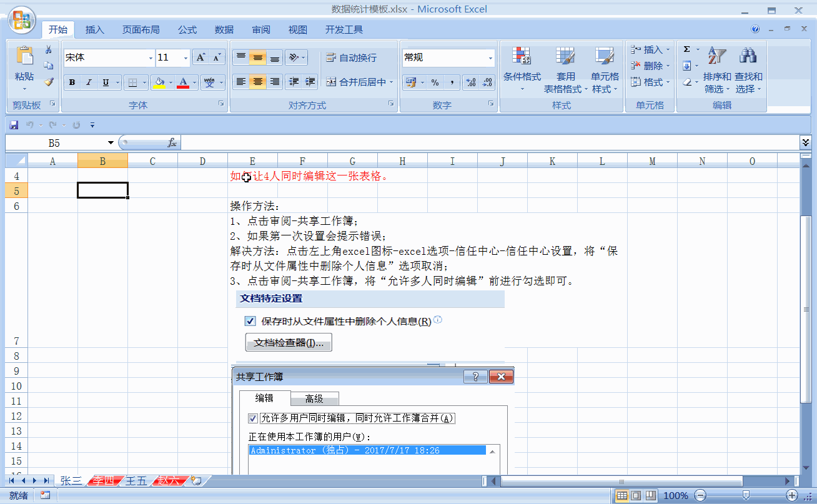
Task: Switch to Normal view in status bar
Action: pyautogui.click(x=621, y=495)
